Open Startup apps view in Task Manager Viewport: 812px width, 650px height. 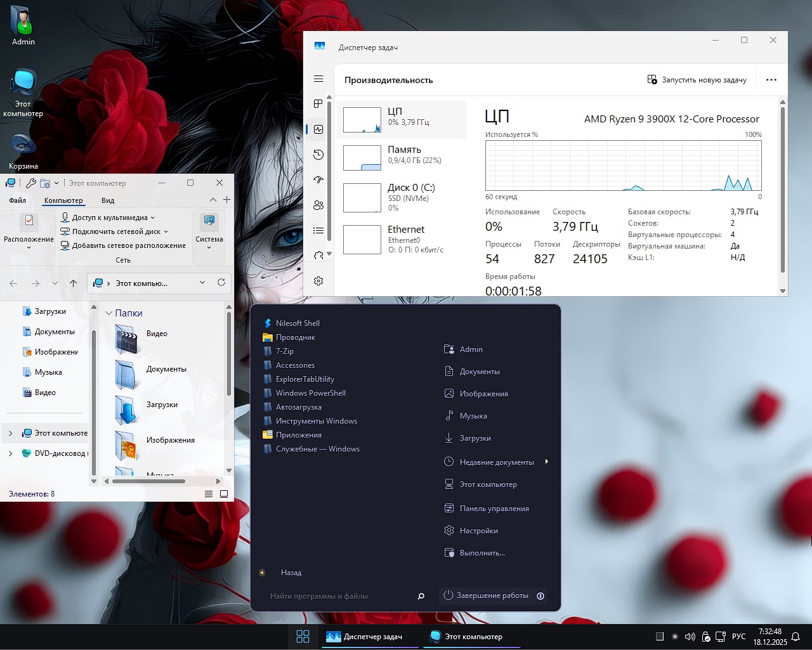click(318, 179)
